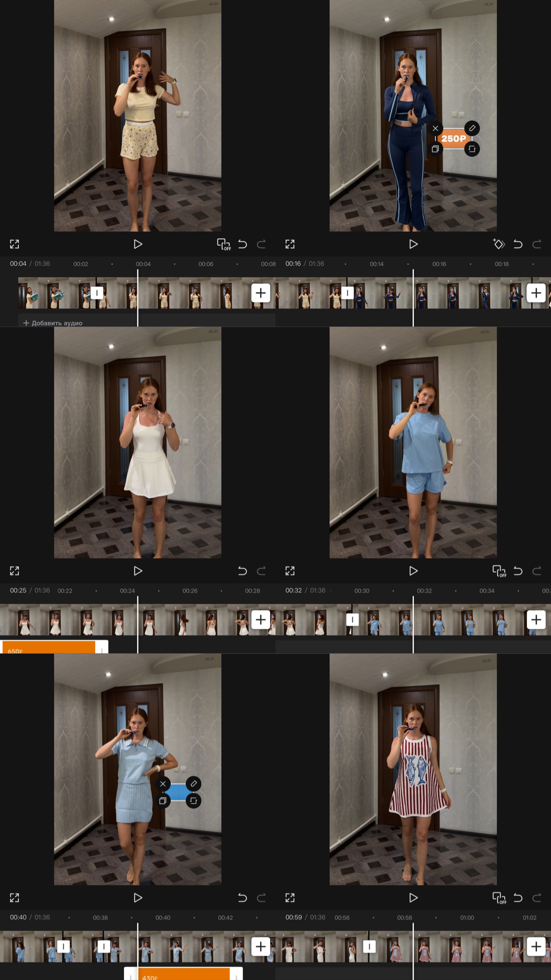
Task: Click the rotate handle on the 250₽ sticker
Action: (472, 149)
